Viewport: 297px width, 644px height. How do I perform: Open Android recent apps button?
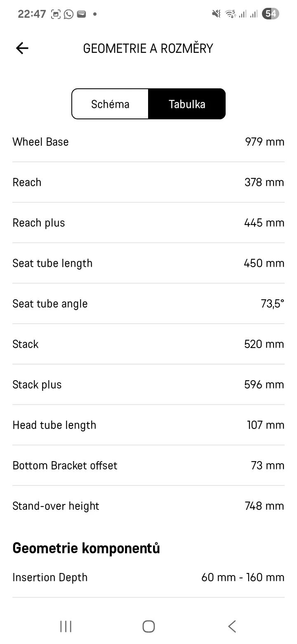pos(66,626)
